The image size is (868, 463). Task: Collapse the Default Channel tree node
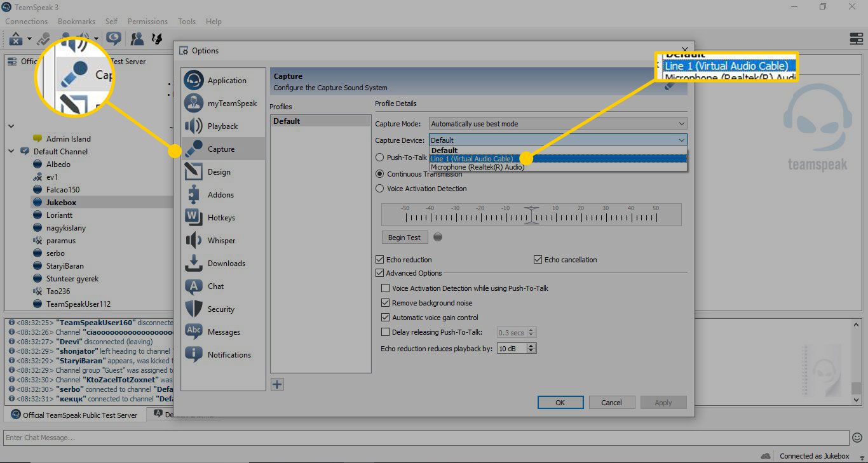(11, 152)
